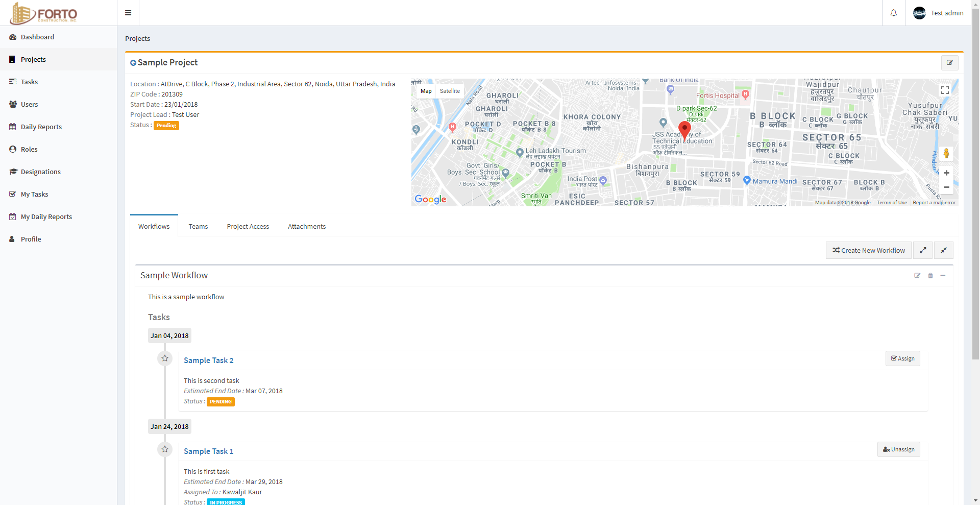Click the Forto Construction logo
Screen dimensions: 980x505
(x=43, y=13)
